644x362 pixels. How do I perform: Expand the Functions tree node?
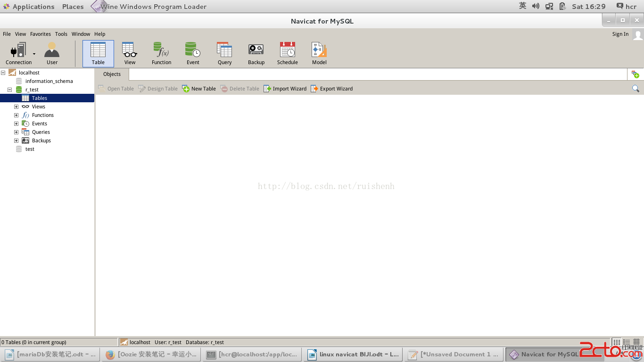coord(16,115)
